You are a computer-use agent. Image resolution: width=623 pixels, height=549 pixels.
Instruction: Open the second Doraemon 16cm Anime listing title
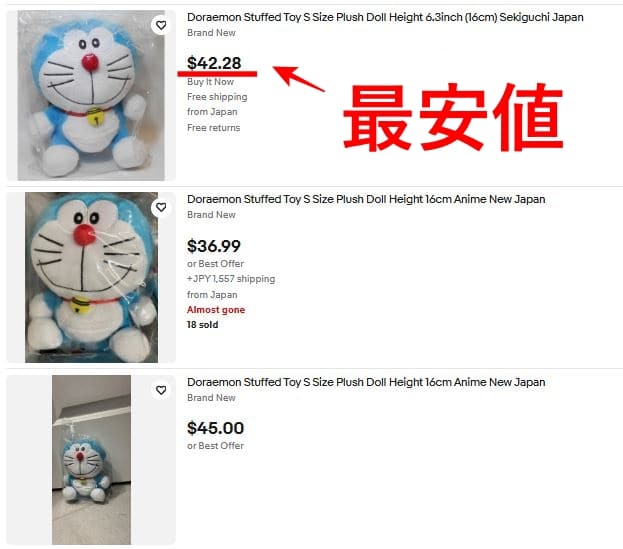(366, 199)
